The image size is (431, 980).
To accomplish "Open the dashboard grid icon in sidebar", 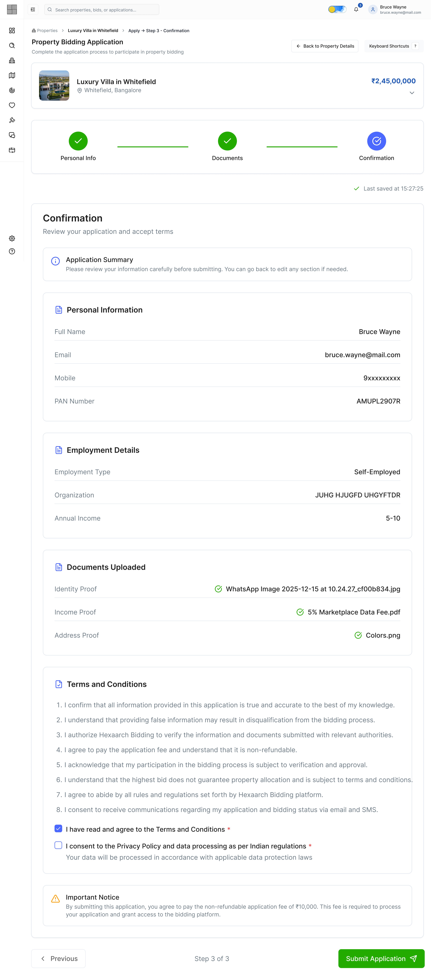I will 12,30.
